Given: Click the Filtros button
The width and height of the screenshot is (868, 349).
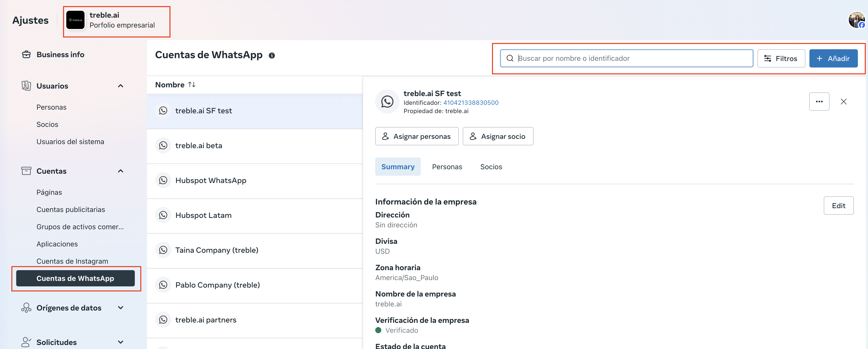Looking at the screenshot, I should (781, 58).
